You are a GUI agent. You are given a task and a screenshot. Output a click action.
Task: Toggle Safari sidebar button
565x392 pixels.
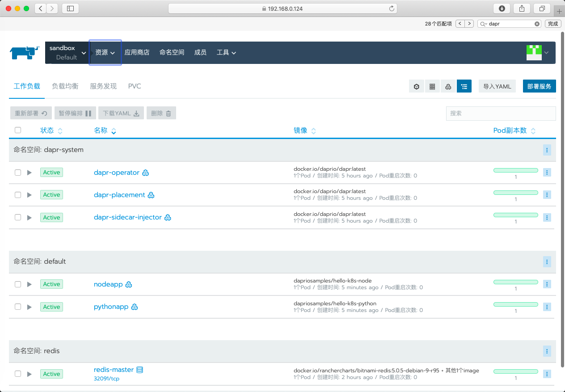(70, 8)
